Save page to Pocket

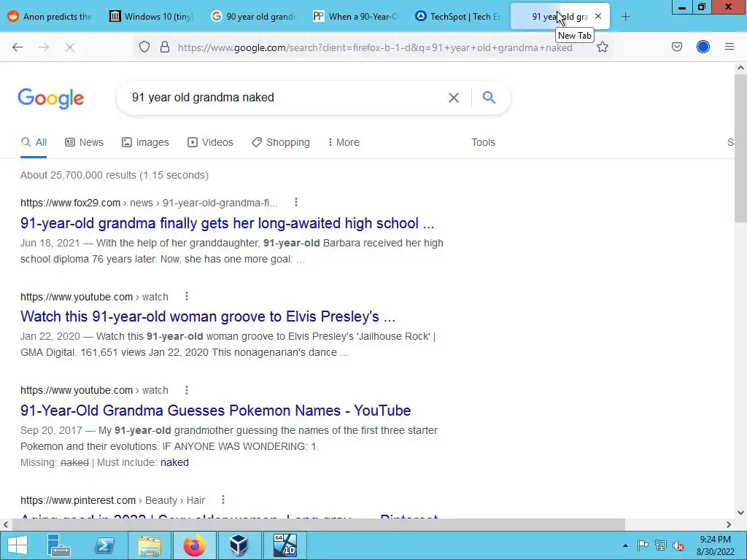click(x=677, y=47)
